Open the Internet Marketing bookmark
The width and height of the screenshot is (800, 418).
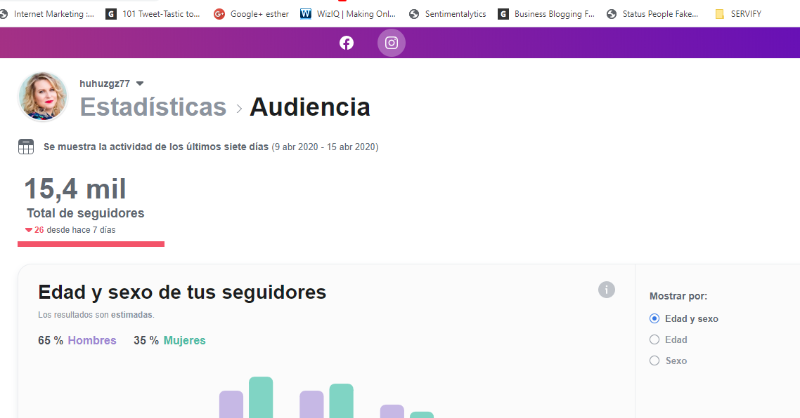tap(47, 14)
